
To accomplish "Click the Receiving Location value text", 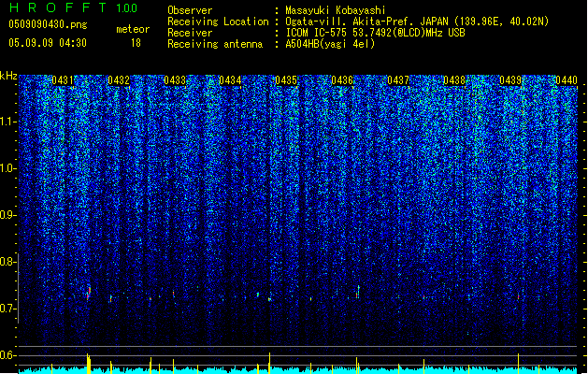I will [417, 22].
